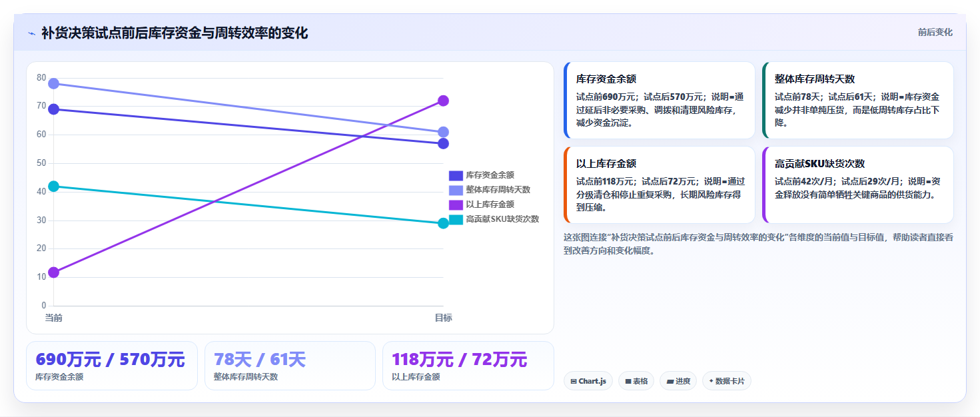
Task: Click the 库存资金余额 caption under 690万元
Action: pos(59,377)
